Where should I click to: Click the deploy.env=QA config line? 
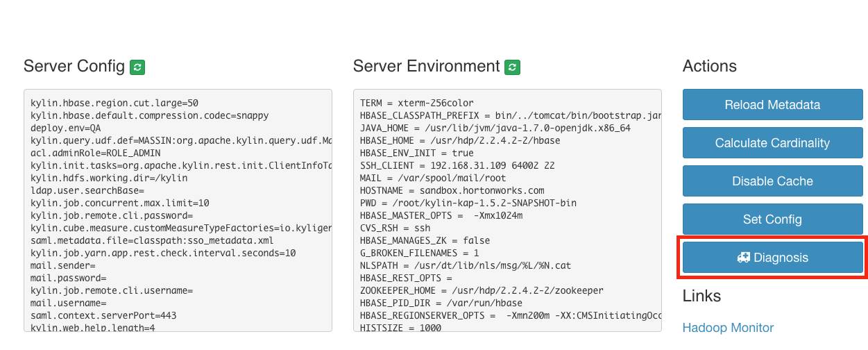pos(67,128)
